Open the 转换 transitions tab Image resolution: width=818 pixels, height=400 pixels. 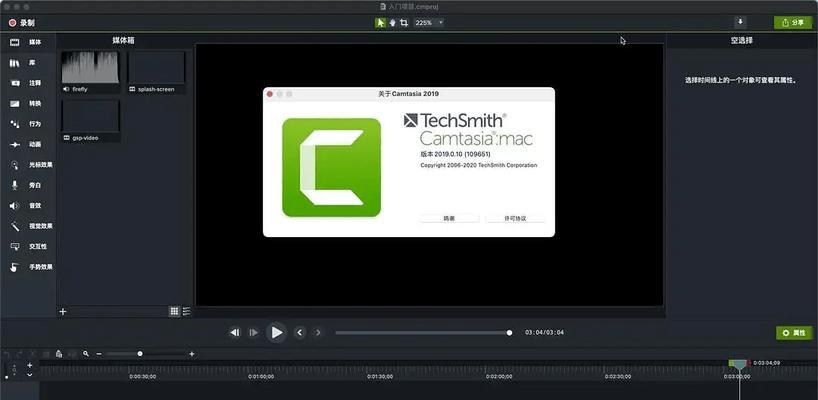(27, 103)
